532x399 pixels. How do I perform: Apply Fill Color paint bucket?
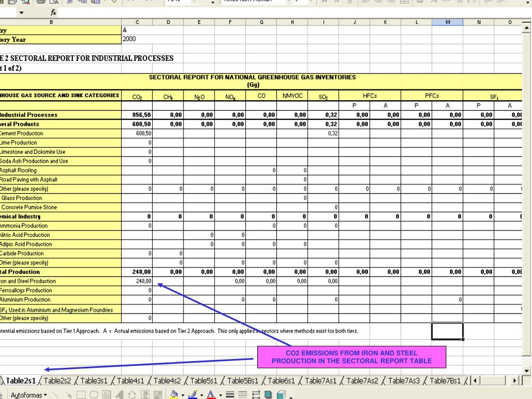[x=174, y=395]
